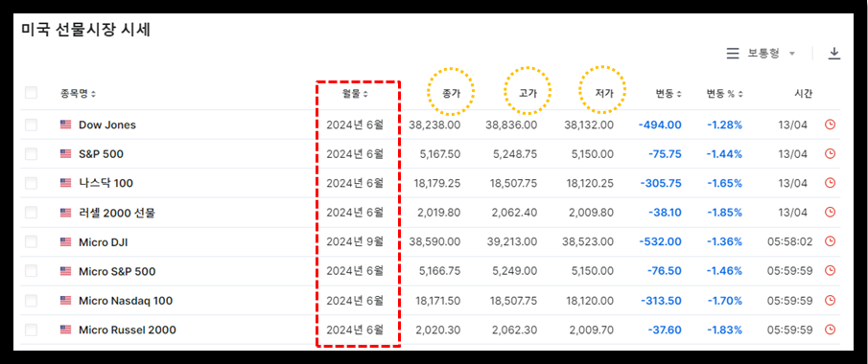The image size is (868, 364).
Task: Click the red clock icon in Micro DJI row
Action: [x=830, y=241]
